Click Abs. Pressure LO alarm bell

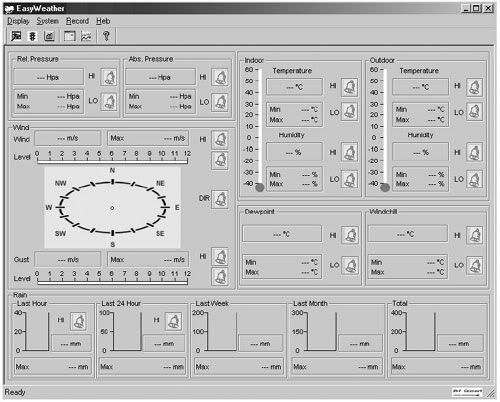(x=220, y=102)
